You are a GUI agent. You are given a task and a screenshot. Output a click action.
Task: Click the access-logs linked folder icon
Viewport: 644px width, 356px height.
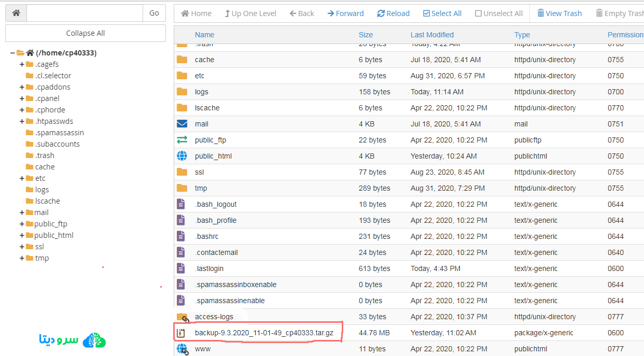click(x=182, y=317)
